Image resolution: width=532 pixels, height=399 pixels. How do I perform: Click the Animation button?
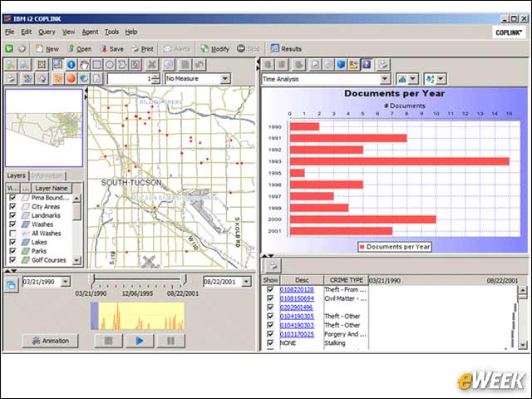[x=50, y=341]
